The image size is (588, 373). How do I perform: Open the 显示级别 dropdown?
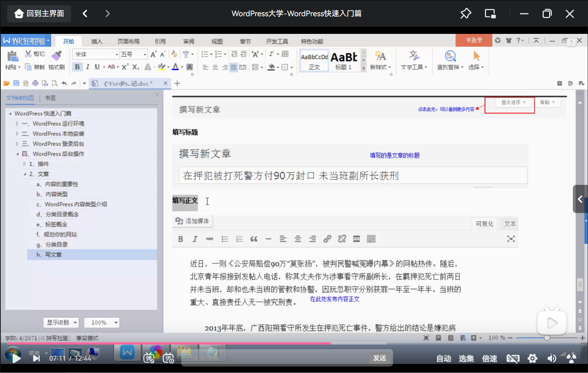point(61,323)
